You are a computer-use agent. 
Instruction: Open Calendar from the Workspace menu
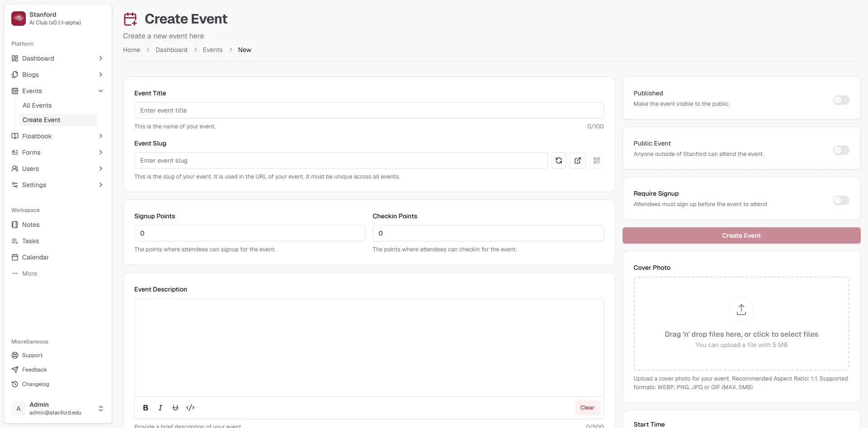click(35, 257)
